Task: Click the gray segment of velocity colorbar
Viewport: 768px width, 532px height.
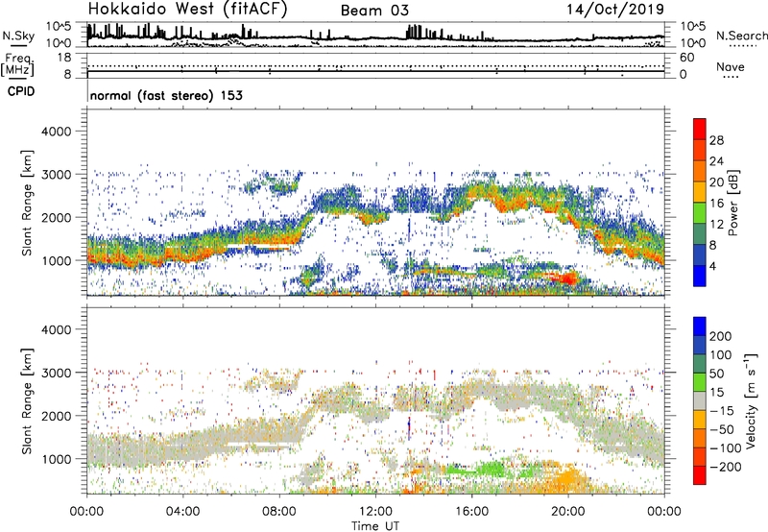Action: (x=700, y=401)
